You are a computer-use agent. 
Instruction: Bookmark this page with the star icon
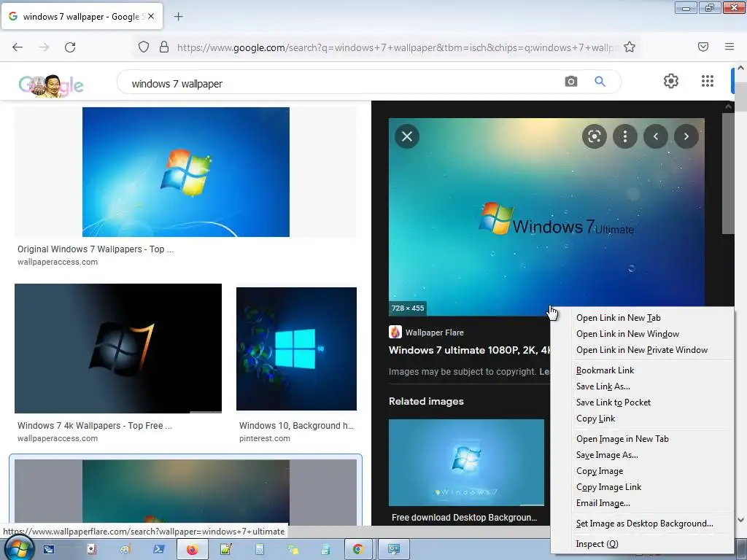[630, 47]
